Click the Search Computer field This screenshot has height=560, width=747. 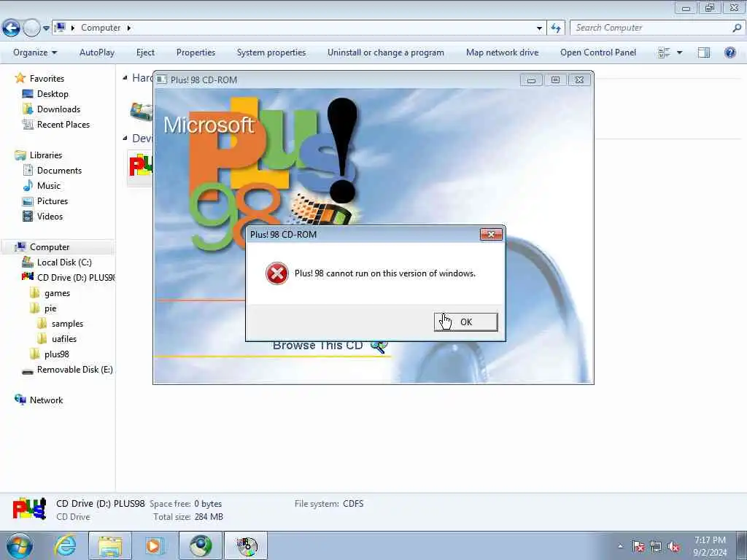pyautogui.click(x=651, y=28)
